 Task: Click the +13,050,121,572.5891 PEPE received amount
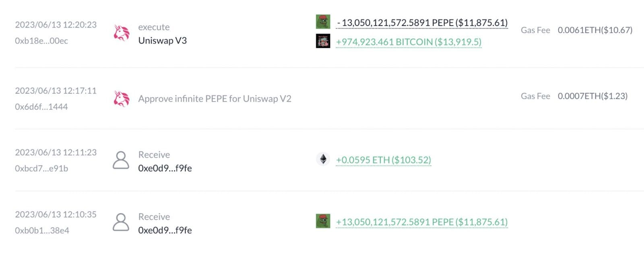[421, 222]
